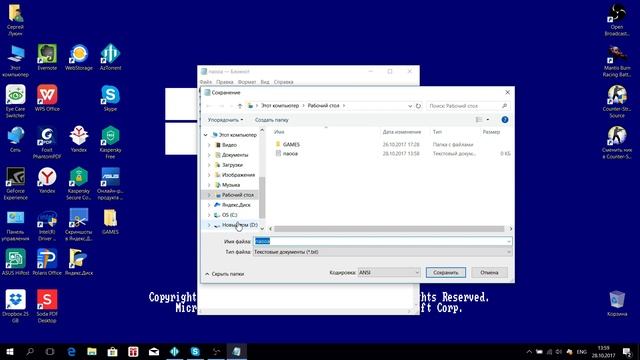Screen dimensions: 640x360
Task: Collapse folders with Скрыть папки
Action: click(x=224, y=274)
